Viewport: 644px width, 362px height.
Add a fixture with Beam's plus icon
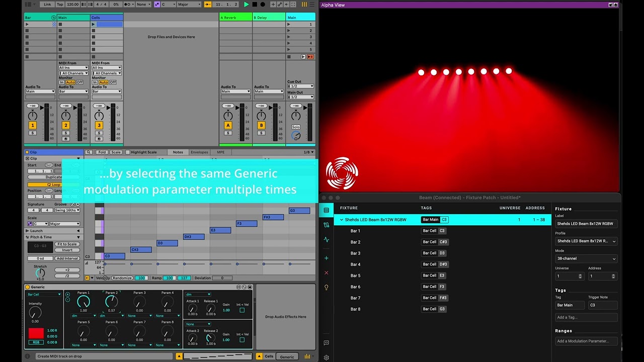pyautogui.click(x=326, y=258)
